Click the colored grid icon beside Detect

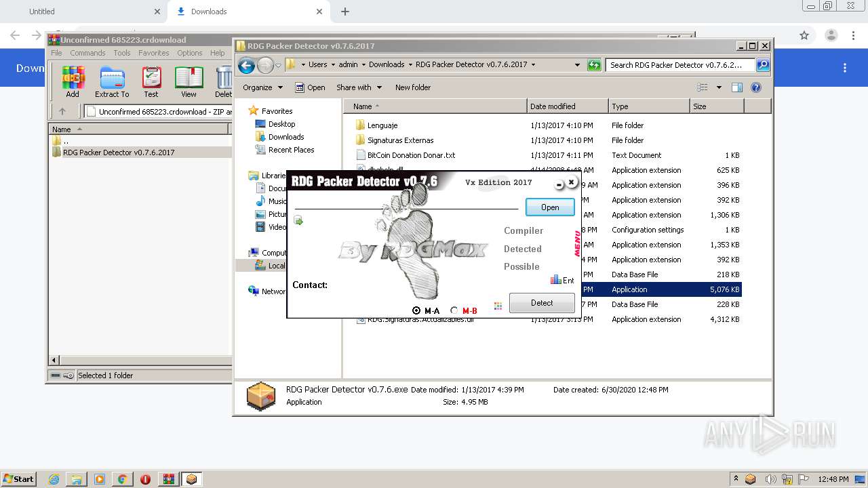(x=498, y=306)
